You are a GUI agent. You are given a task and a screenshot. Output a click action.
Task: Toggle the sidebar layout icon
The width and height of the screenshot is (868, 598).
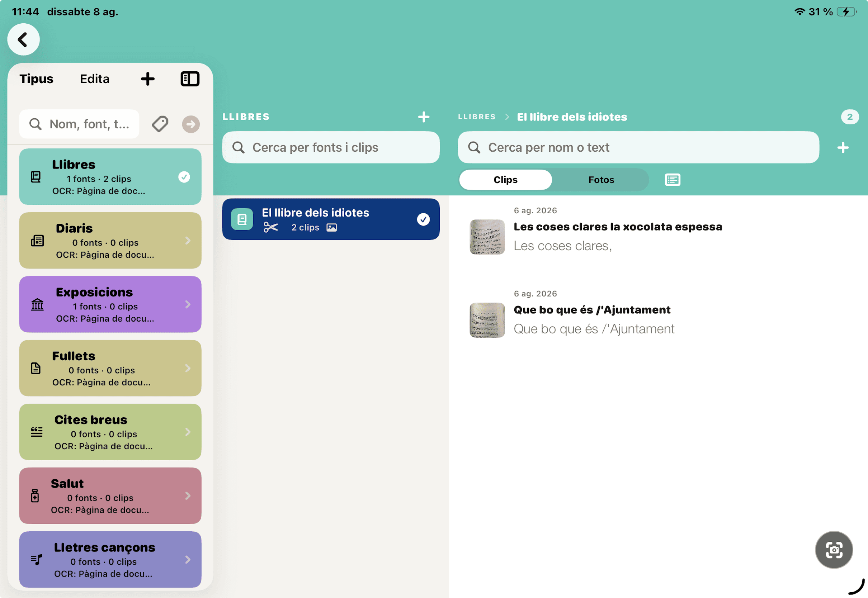(x=190, y=79)
